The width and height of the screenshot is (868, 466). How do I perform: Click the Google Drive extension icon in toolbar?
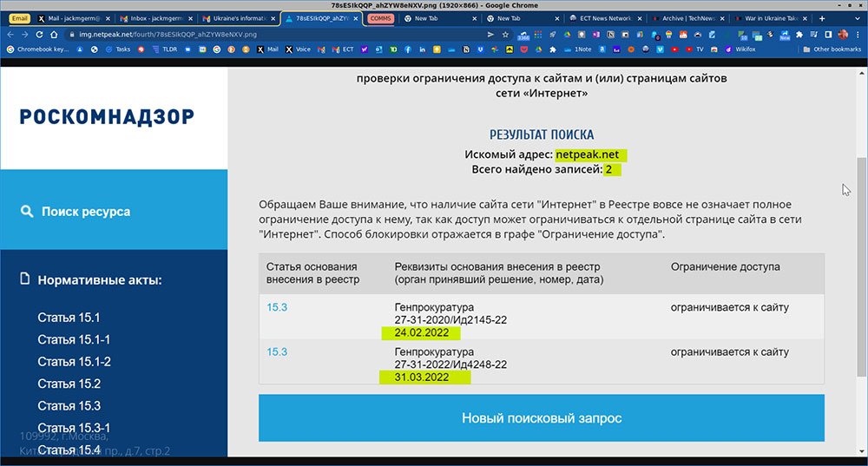(567, 35)
